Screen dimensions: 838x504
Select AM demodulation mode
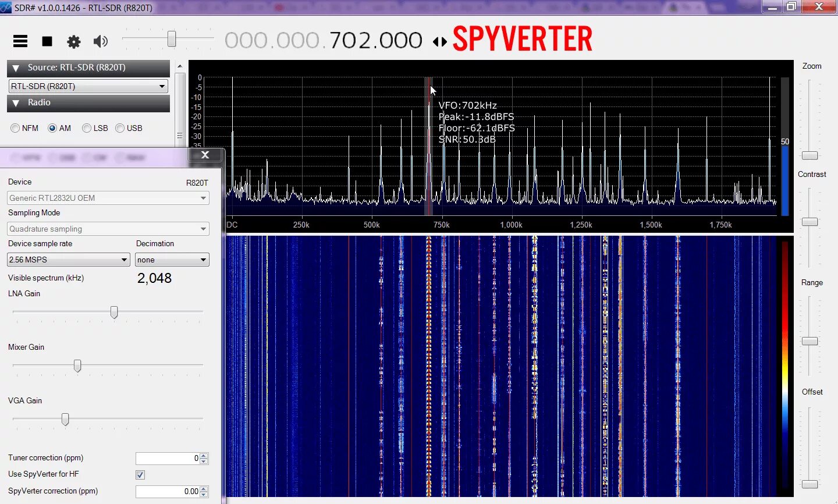tap(52, 128)
